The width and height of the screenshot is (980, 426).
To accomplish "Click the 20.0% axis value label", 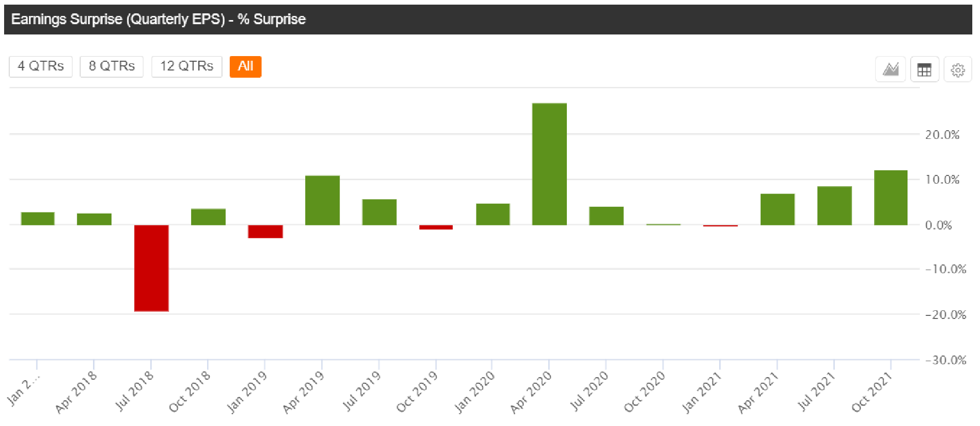I will [x=941, y=135].
